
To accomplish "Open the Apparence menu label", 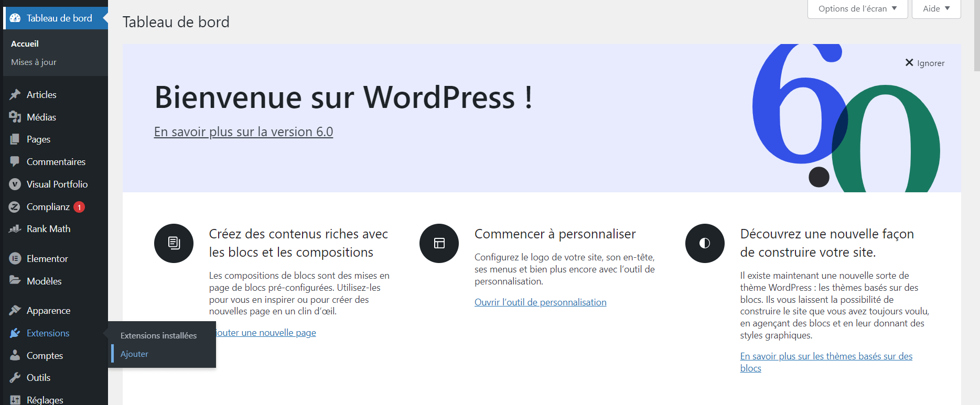I will (48, 311).
